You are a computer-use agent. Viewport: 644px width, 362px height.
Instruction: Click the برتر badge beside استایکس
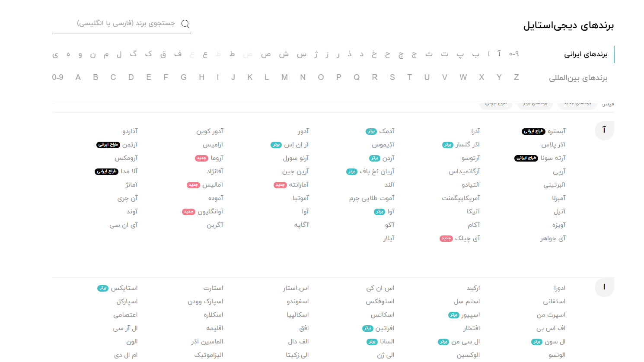coord(103,288)
